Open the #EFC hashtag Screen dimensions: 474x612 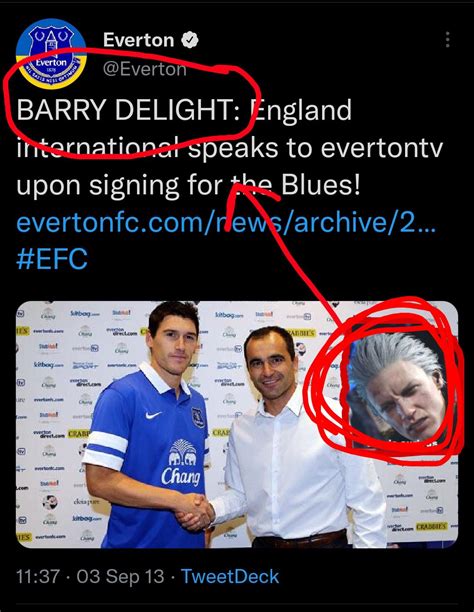52,259
